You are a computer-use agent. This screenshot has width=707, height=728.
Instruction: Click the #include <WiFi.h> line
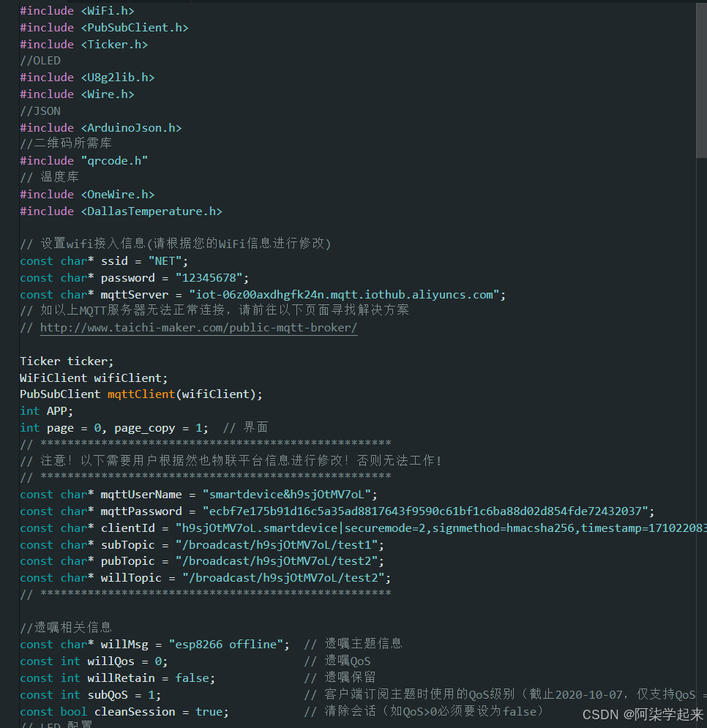coord(77,11)
